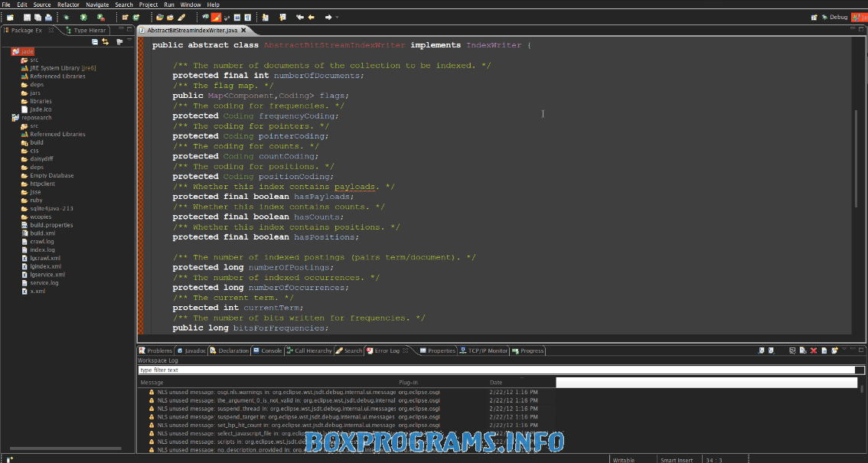Click the Run button in the toolbar
The image size is (868, 463).
coord(83,17)
